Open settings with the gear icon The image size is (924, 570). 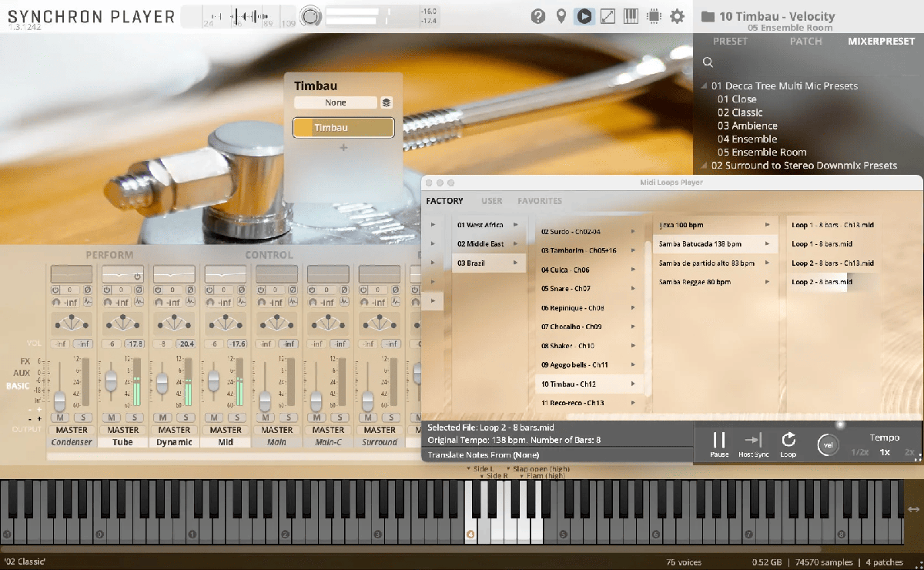pyautogui.click(x=677, y=16)
